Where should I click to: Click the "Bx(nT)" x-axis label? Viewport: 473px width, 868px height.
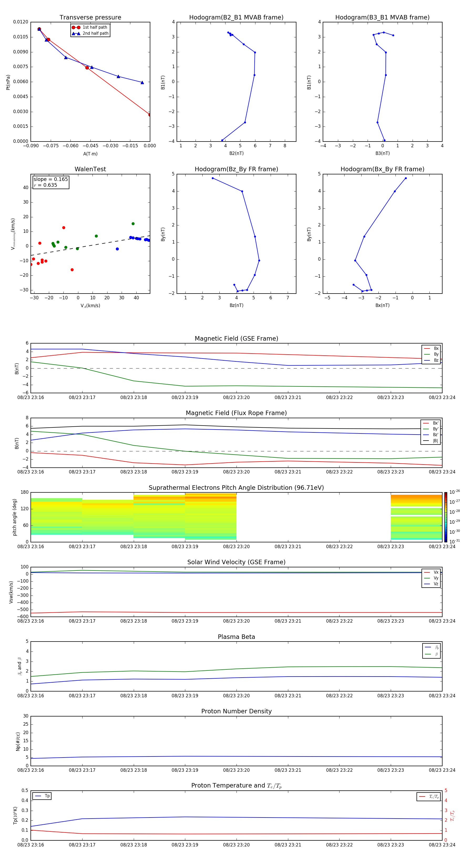pyautogui.click(x=382, y=305)
